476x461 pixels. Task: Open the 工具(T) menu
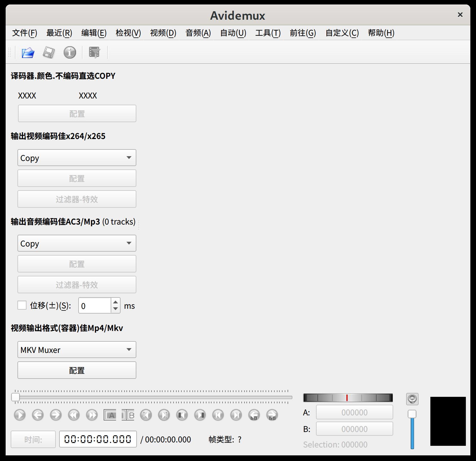(x=268, y=33)
